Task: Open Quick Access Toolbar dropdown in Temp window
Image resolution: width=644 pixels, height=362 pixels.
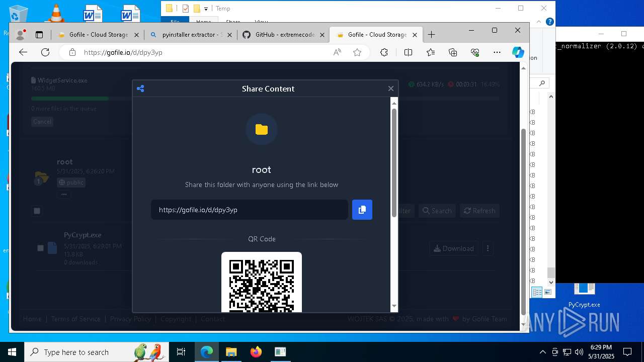Action: point(206,9)
